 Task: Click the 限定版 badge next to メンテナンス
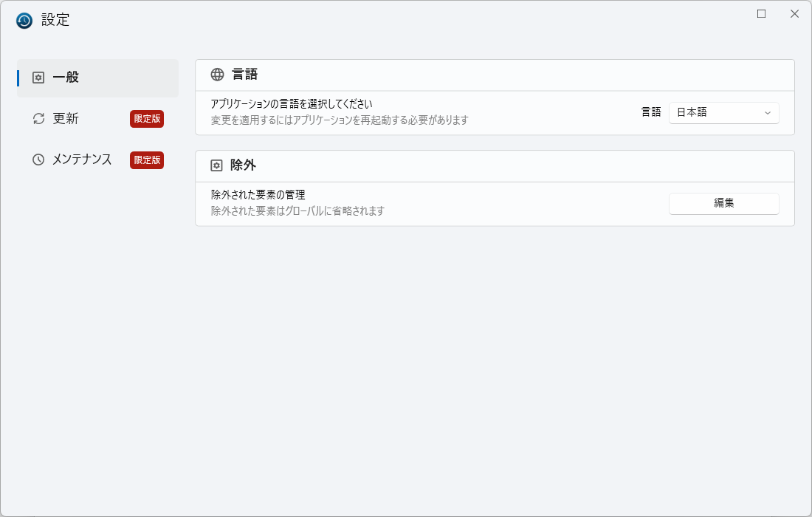point(147,160)
